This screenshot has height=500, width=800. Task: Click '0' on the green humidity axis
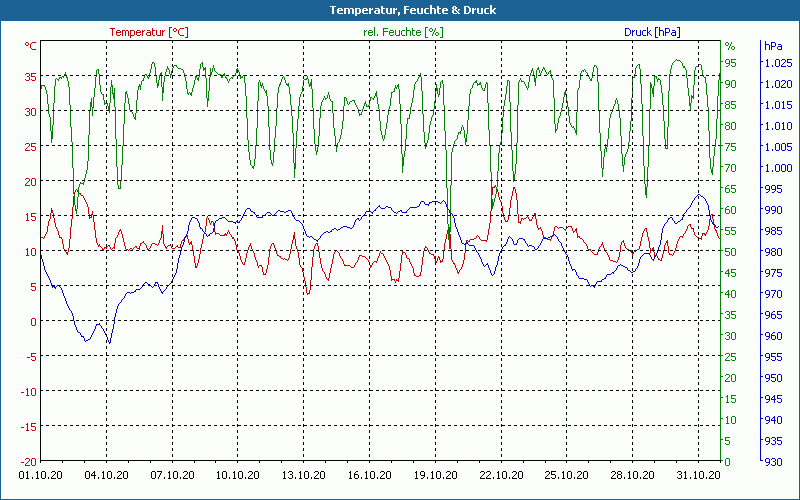[x=728, y=462]
